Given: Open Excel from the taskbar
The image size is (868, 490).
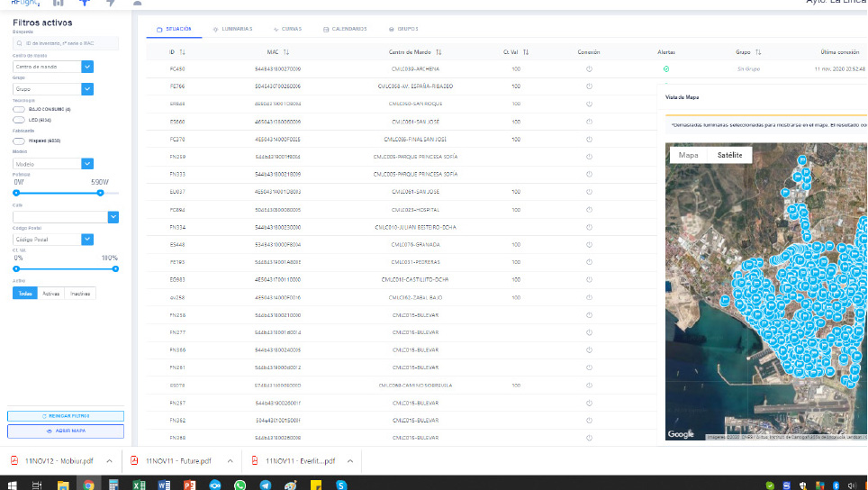Looking at the screenshot, I should [139, 485].
